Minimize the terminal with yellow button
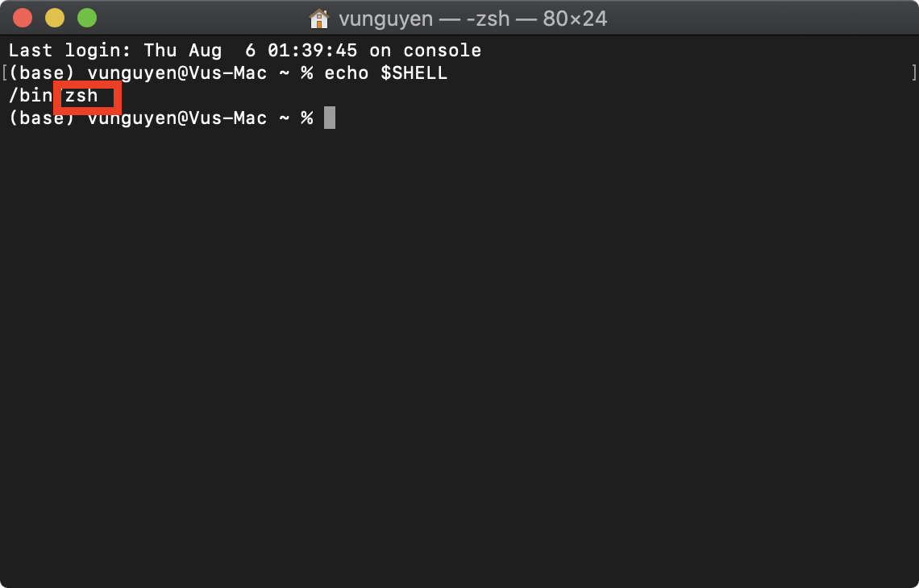Image resolution: width=919 pixels, height=588 pixels. 55,19
